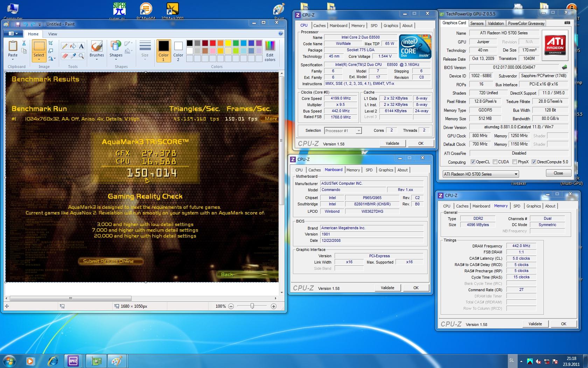The image size is (588, 368).
Task: Choose the Fill with color bucket tool
Action: (73, 46)
